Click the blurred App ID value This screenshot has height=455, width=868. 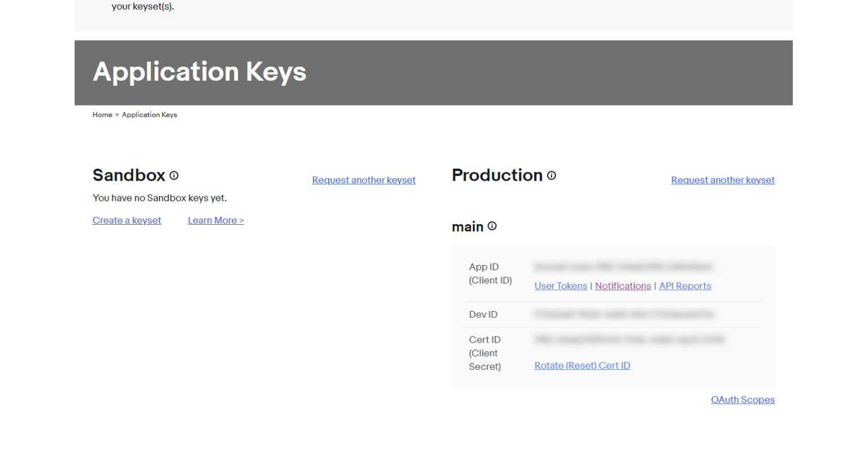coord(623,266)
